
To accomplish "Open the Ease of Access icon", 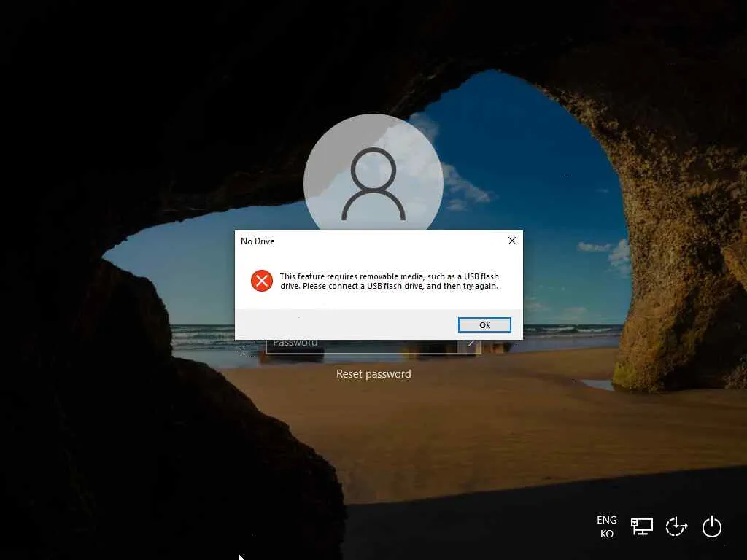I will 676,526.
